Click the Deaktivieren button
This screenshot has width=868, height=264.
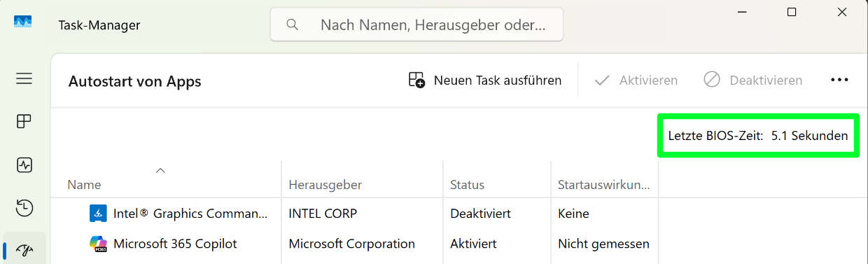click(753, 80)
